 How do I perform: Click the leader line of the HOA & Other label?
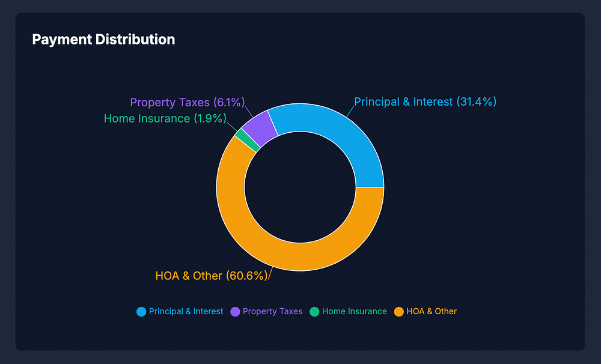(270, 273)
